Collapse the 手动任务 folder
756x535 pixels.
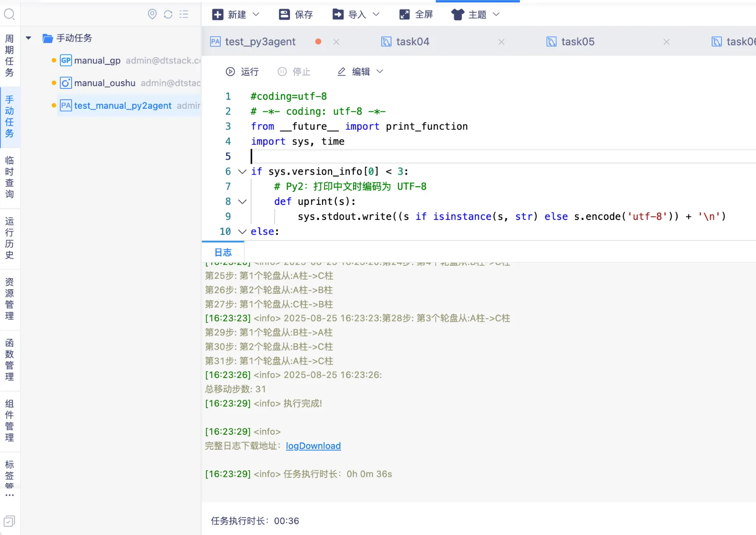pos(29,38)
